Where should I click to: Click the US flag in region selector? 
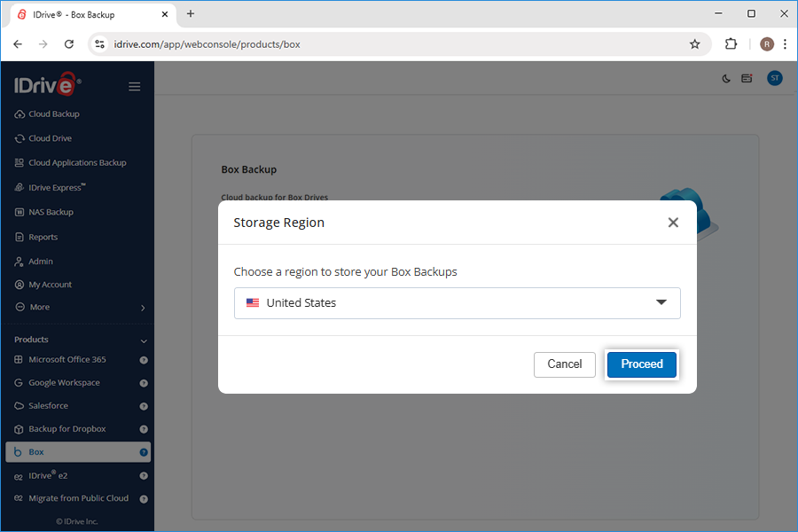tap(253, 303)
